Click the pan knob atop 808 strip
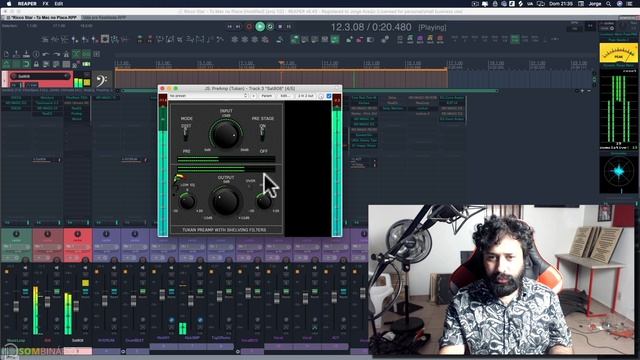Image resolution: width=640 pixels, height=360 pixels. coord(48,234)
